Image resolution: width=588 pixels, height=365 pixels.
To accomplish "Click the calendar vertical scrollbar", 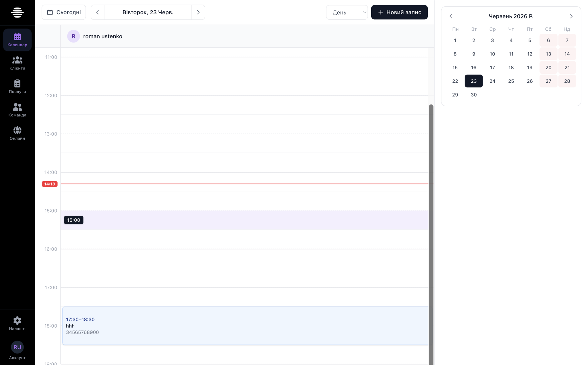I will (x=431, y=235).
